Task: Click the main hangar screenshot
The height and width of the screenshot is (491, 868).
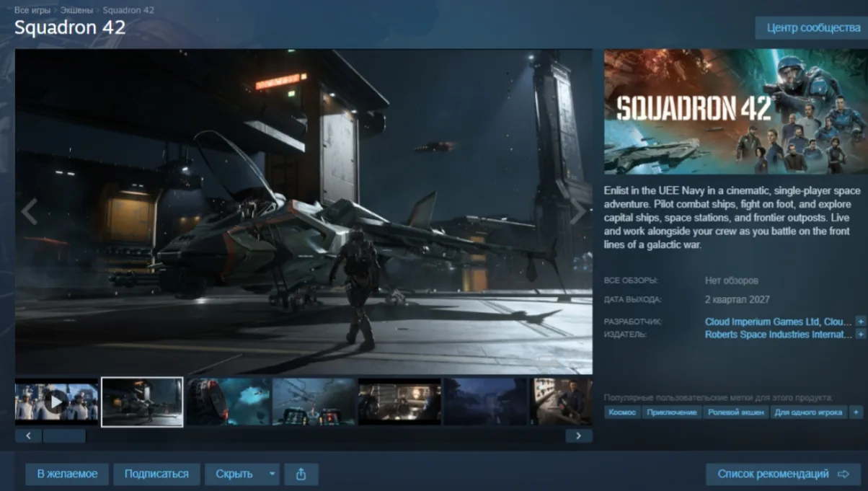Action: [304, 212]
